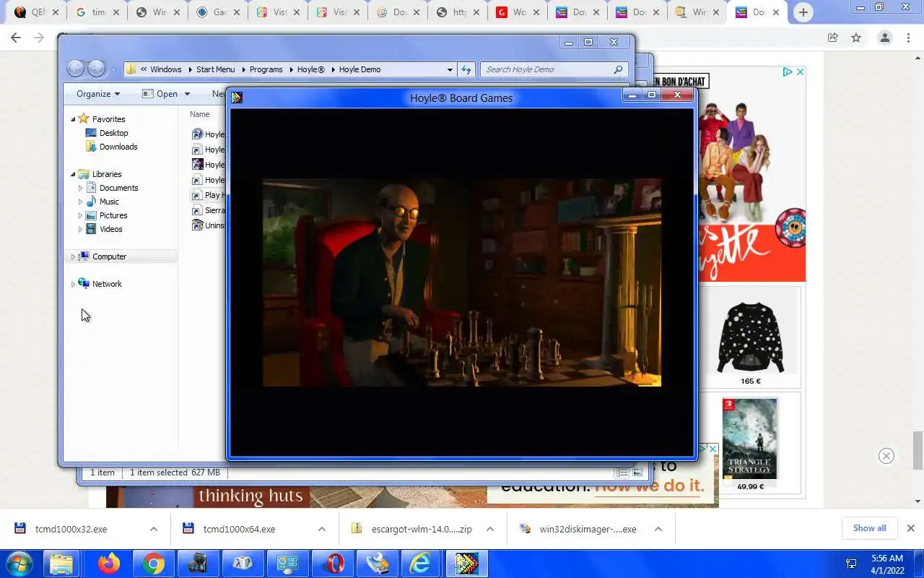The height and width of the screenshot is (578, 924).
Task: Close the downloads bar
Action: pos(911,528)
